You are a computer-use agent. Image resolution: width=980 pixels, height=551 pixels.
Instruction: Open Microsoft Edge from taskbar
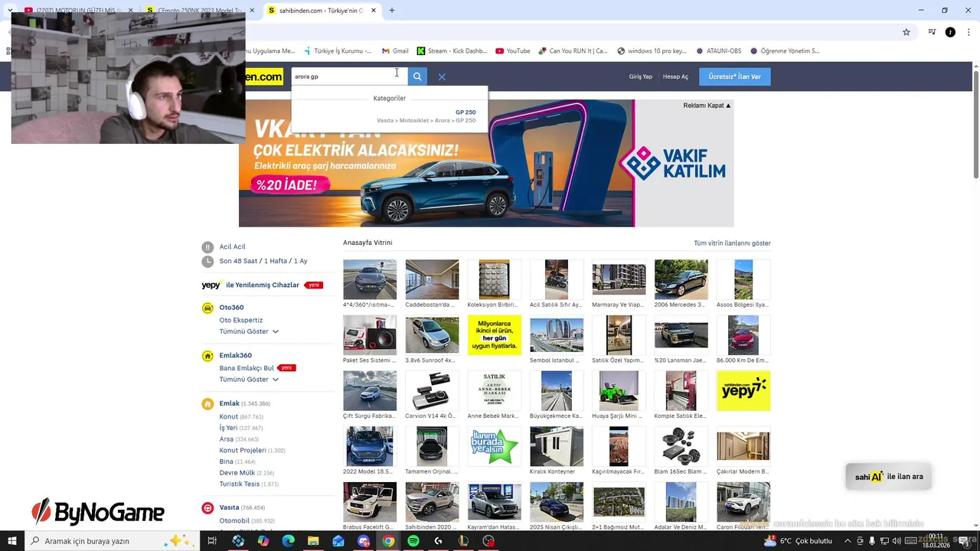[288, 541]
